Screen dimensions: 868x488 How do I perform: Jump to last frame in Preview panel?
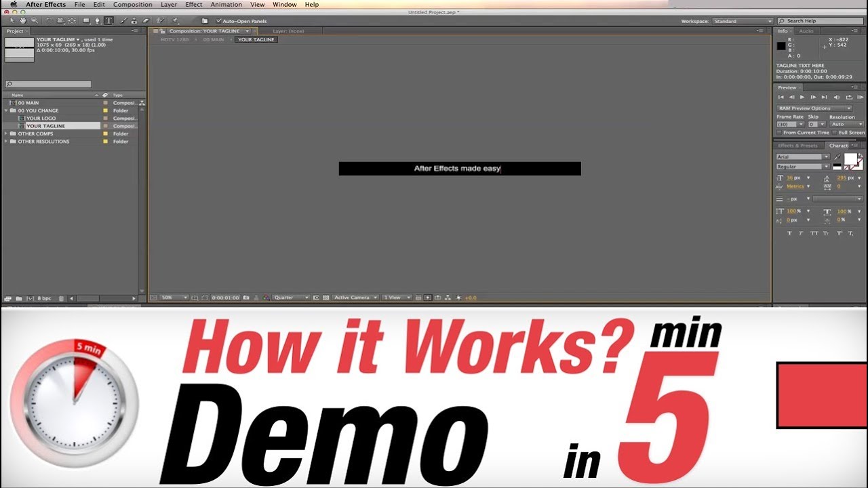tap(825, 97)
